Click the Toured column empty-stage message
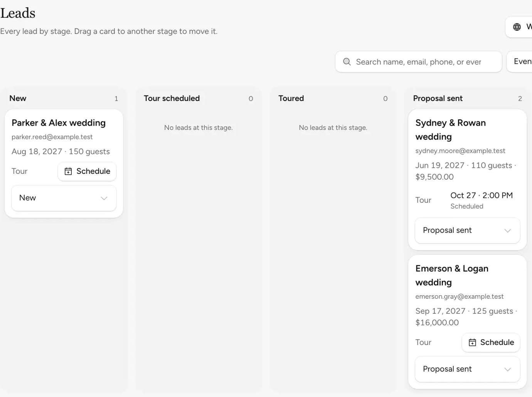The image size is (532, 397). (x=333, y=128)
